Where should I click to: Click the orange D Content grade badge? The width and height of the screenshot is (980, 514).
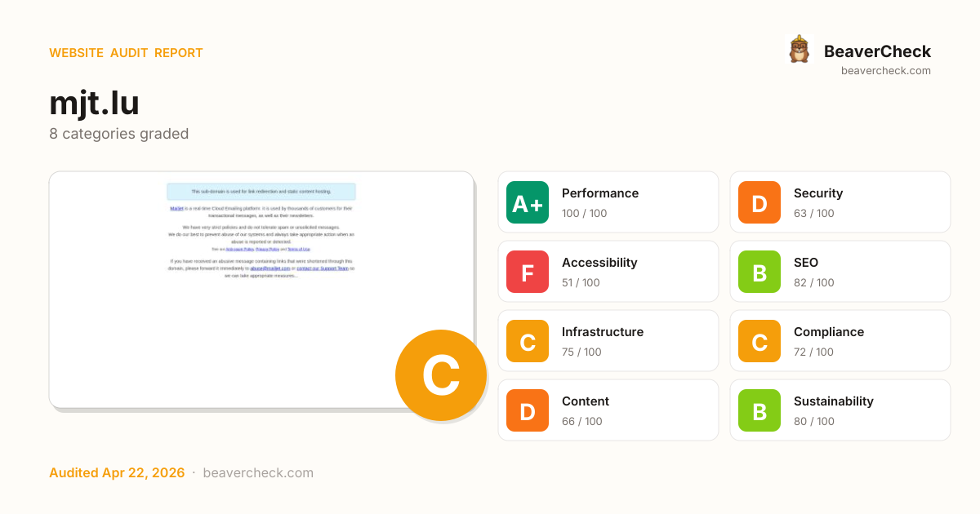point(528,410)
